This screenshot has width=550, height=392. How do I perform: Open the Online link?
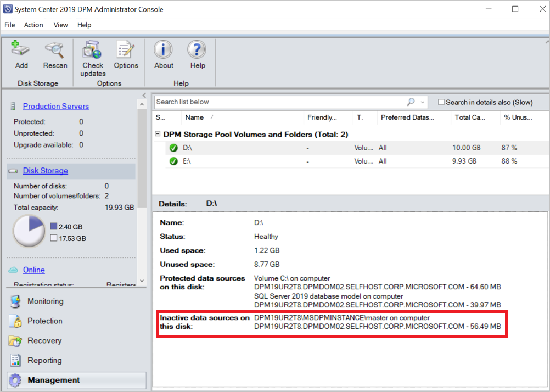[33, 270]
